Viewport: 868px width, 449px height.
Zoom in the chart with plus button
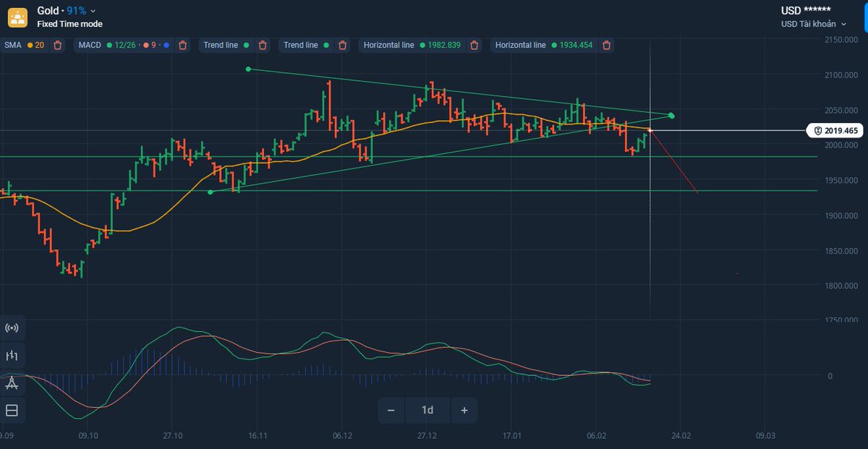click(x=464, y=411)
